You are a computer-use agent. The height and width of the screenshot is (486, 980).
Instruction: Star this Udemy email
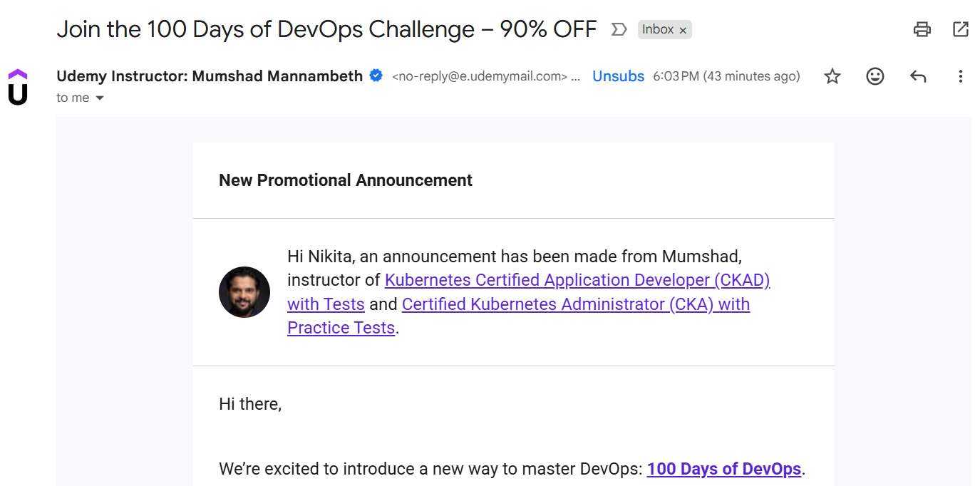(832, 76)
